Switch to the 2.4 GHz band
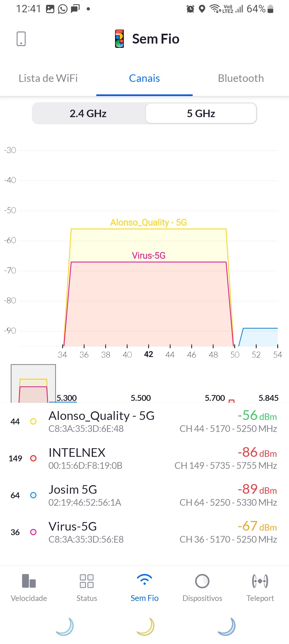Viewport: 289px width, 644px height. pos(88,114)
